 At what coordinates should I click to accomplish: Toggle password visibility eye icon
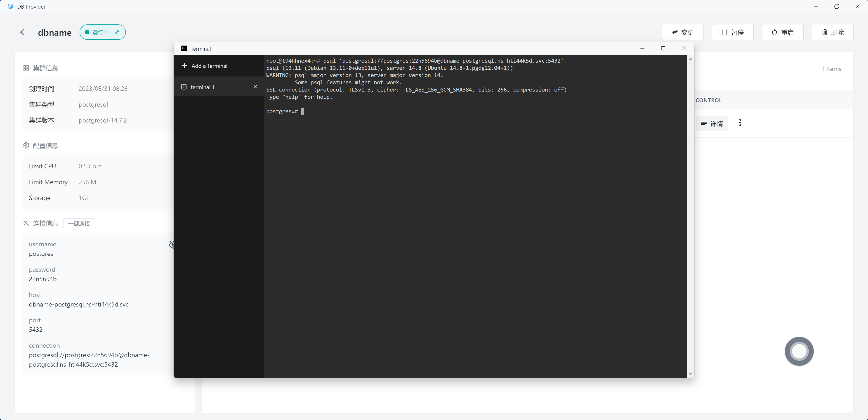172,244
